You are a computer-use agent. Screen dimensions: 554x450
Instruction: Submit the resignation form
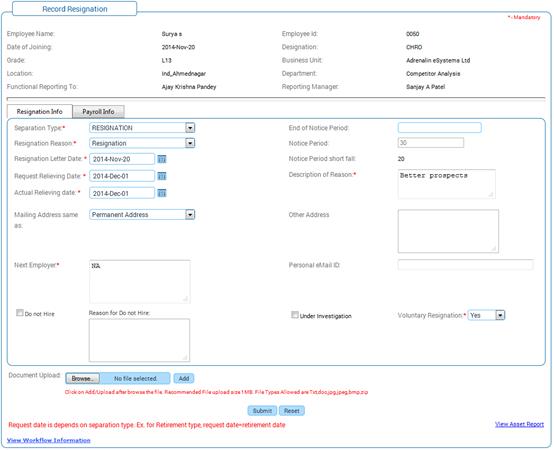262,411
